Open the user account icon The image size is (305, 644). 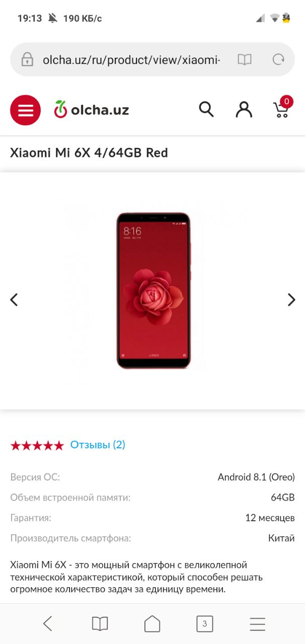click(x=244, y=109)
